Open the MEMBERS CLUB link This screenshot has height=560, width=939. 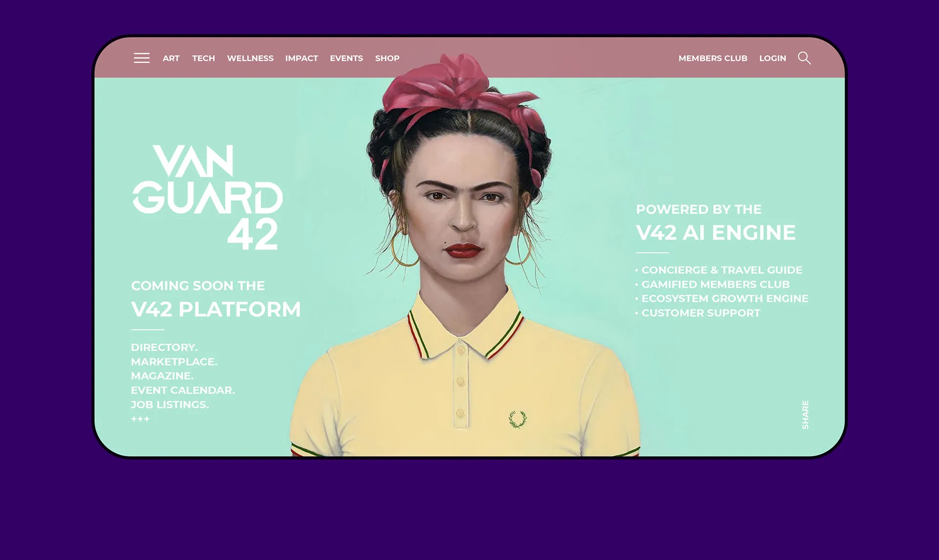[713, 58]
